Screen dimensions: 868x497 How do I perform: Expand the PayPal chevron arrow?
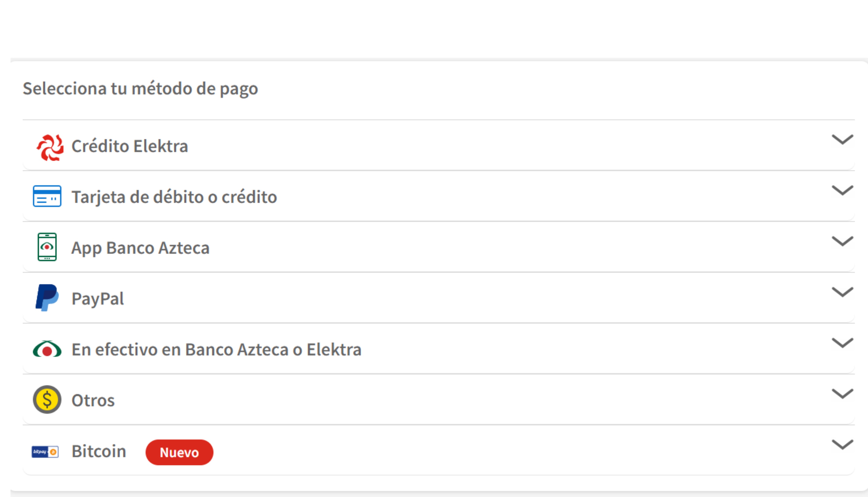pyautogui.click(x=842, y=292)
